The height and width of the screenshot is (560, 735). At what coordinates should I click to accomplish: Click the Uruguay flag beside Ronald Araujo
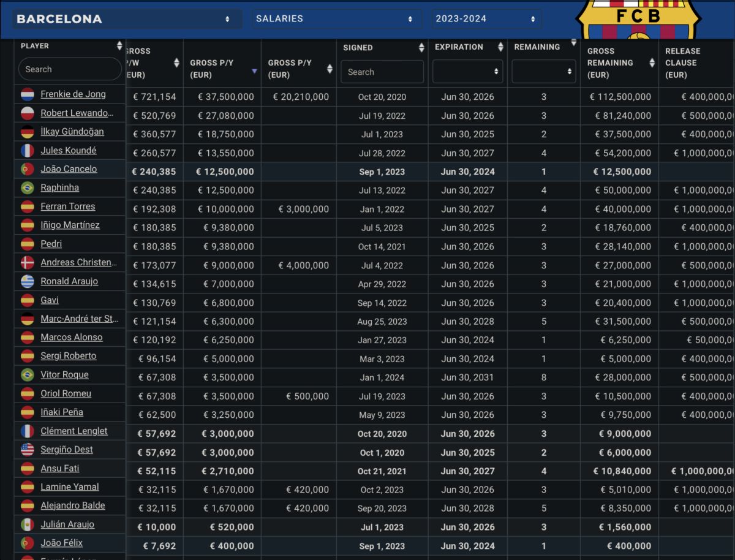28,282
